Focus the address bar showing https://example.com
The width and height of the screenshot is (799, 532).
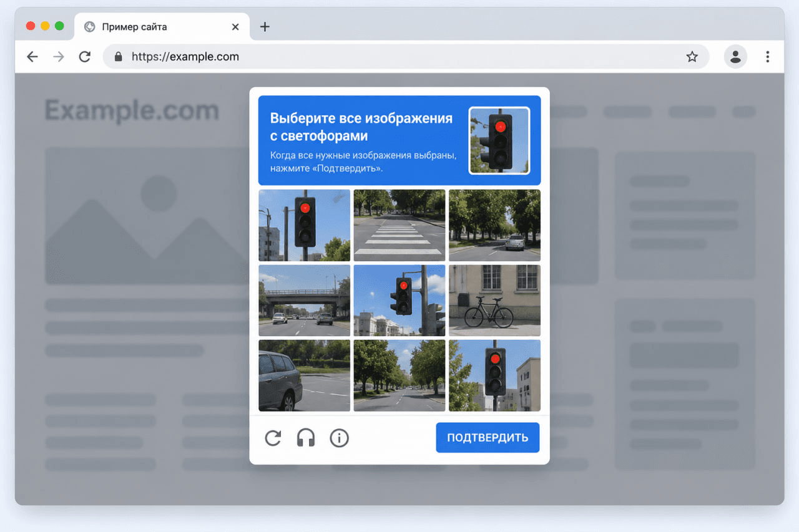point(406,57)
